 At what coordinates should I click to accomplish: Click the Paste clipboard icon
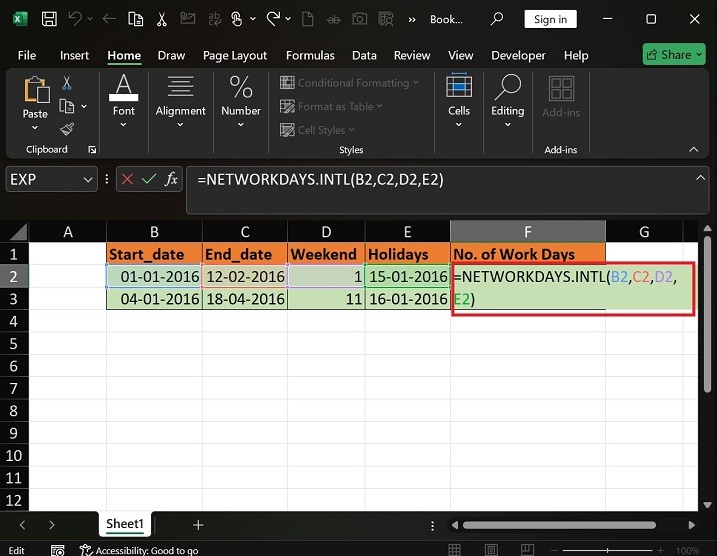coord(36,90)
